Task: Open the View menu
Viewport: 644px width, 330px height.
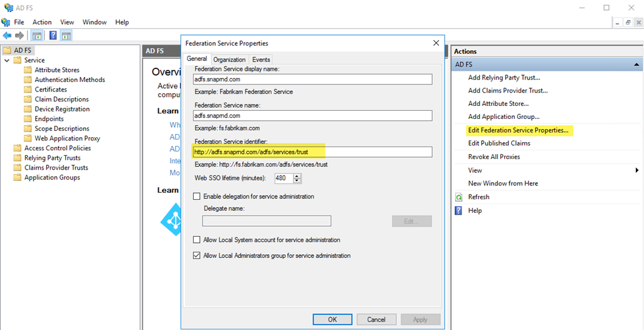Action: (67, 22)
